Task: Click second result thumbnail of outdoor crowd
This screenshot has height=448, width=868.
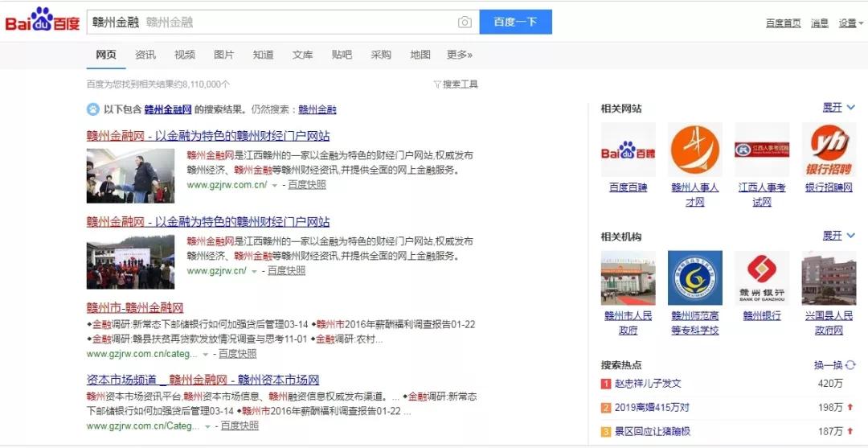Action: click(131, 262)
